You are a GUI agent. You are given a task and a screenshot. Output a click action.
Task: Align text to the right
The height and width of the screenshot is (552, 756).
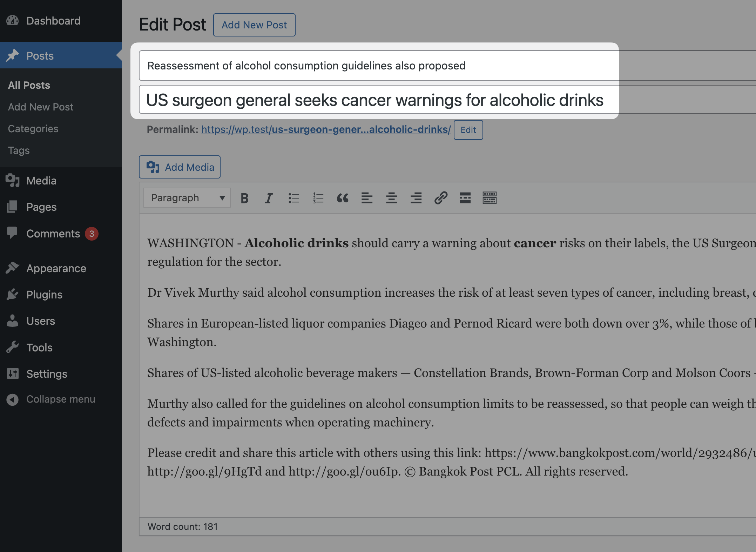[x=416, y=198]
